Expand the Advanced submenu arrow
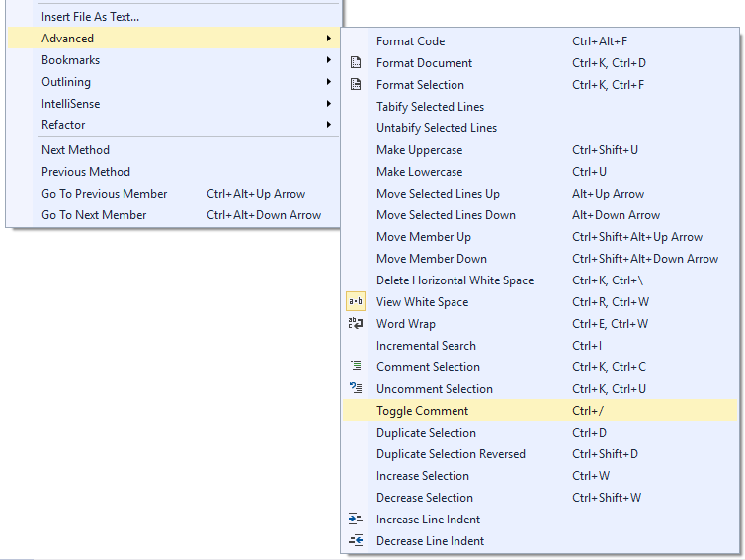The width and height of the screenshot is (745, 560). (329, 38)
